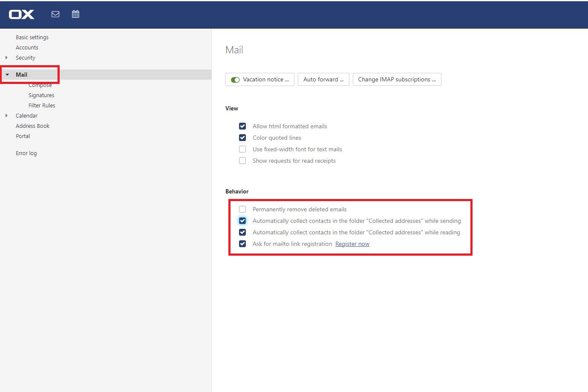The width and height of the screenshot is (588, 392).
Task: Enable Show requests for read receipts
Action: pyautogui.click(x=242, y=161)
